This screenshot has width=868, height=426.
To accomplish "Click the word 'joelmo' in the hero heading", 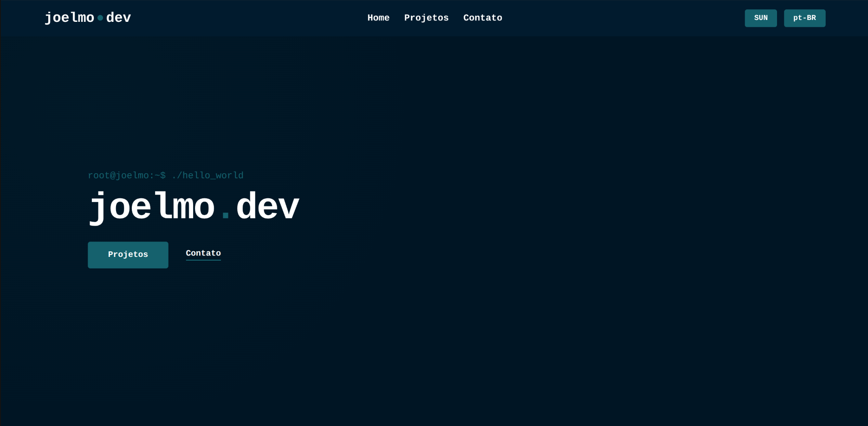I will tap(151, 206).
